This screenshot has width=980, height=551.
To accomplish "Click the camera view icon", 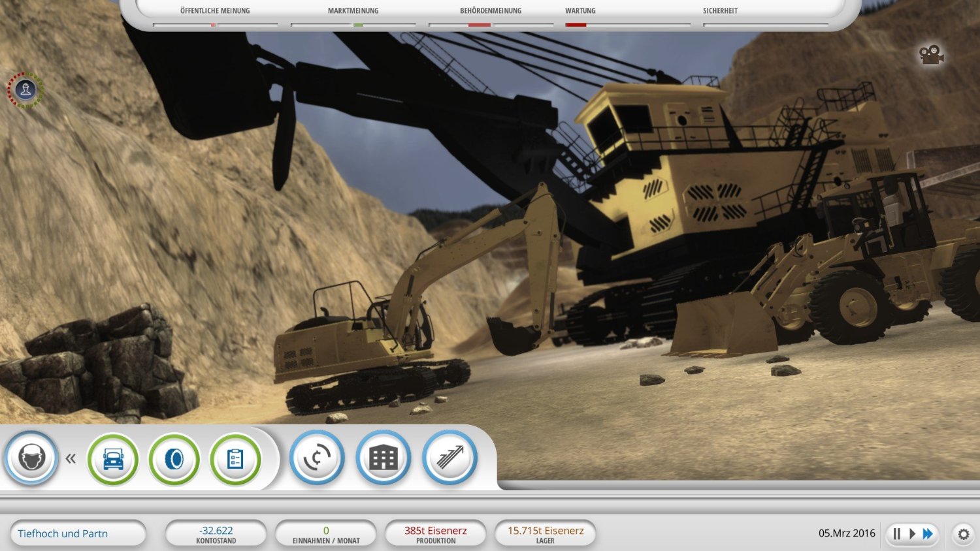I will (x=932, y=54).
